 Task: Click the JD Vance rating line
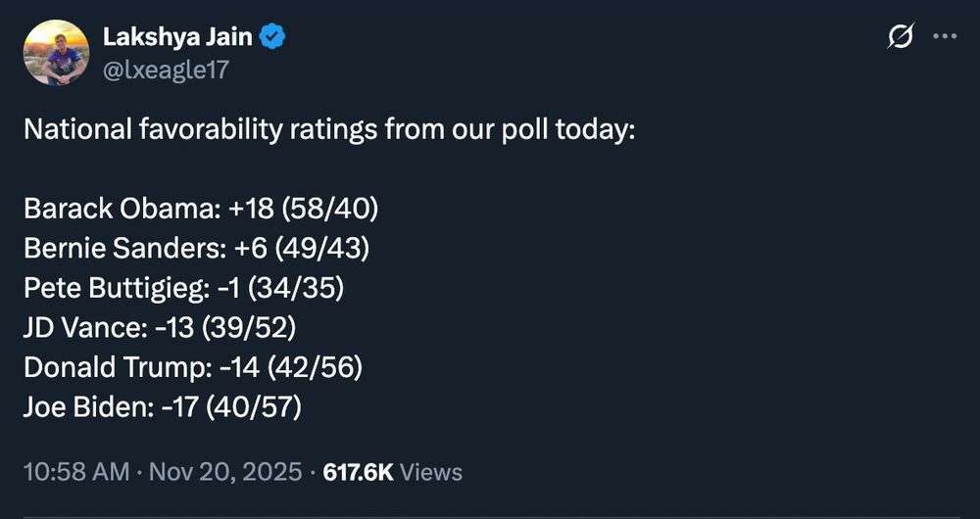160,327
